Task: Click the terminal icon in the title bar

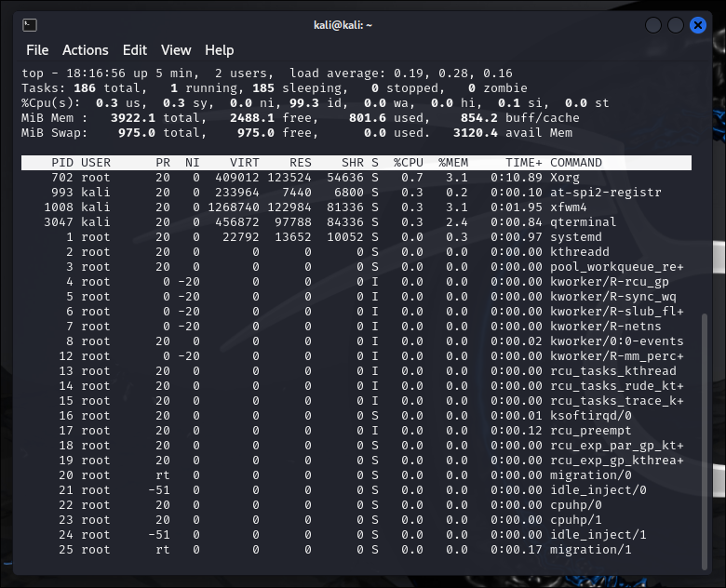Action: coord(30,24)
